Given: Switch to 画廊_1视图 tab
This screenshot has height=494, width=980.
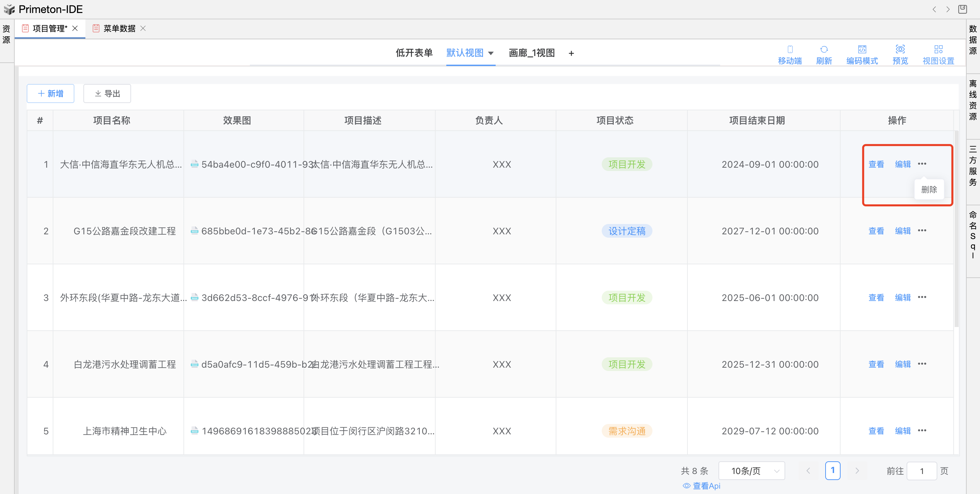Looking at the screenshot, I should coord(531,53).
